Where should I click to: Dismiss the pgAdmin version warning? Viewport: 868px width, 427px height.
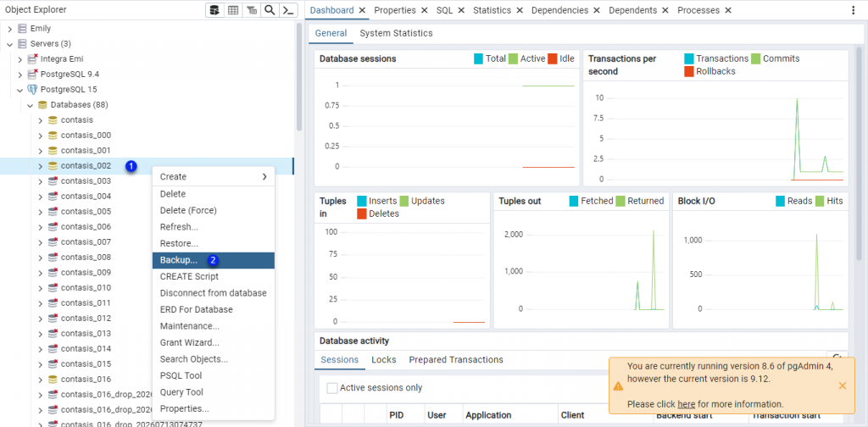click(x=842, y=385)
